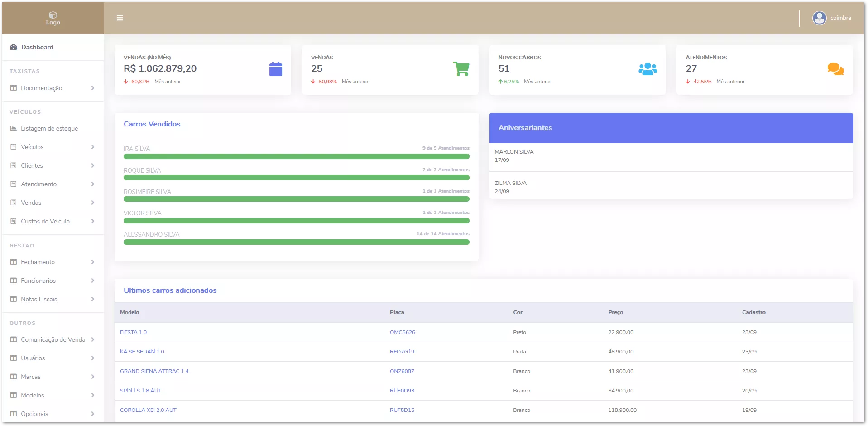Select Comunicação de Venda in sidebar
Screen dimensions: 868x426
tap(53, 339)
